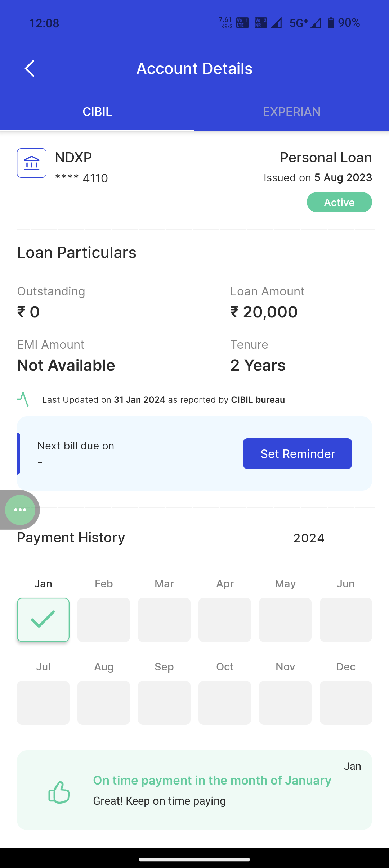Switch to the CIBIL tab
This screenshot has width=389, height=868.
pyautogui.click(x=97, y=112)
